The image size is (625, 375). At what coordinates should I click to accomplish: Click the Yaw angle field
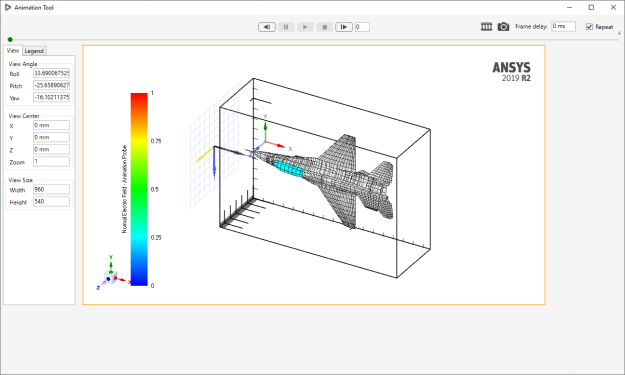[x=51, y=97]
